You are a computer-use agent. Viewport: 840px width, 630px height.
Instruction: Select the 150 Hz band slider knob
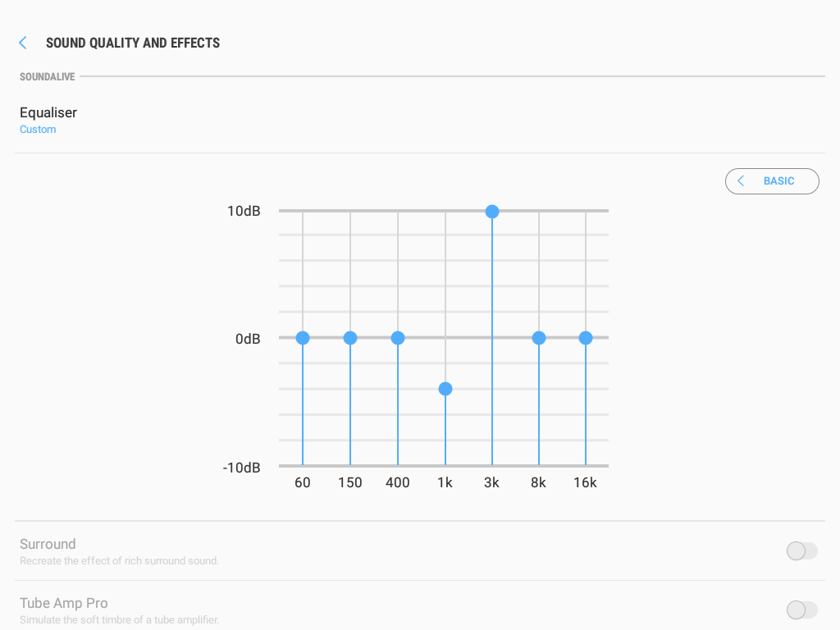[350, 338]
